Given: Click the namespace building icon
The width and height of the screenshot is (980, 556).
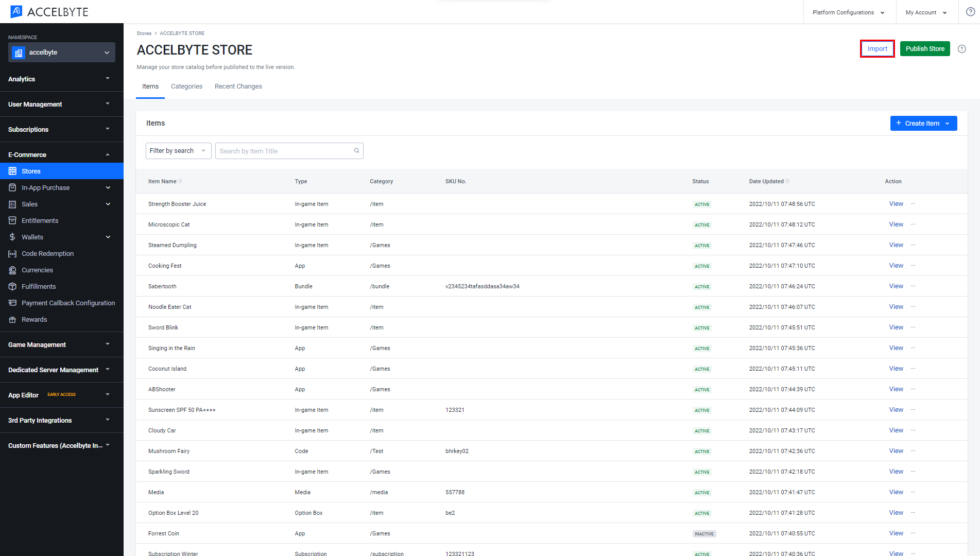Looking at the screenshot, I should point(19,53).
